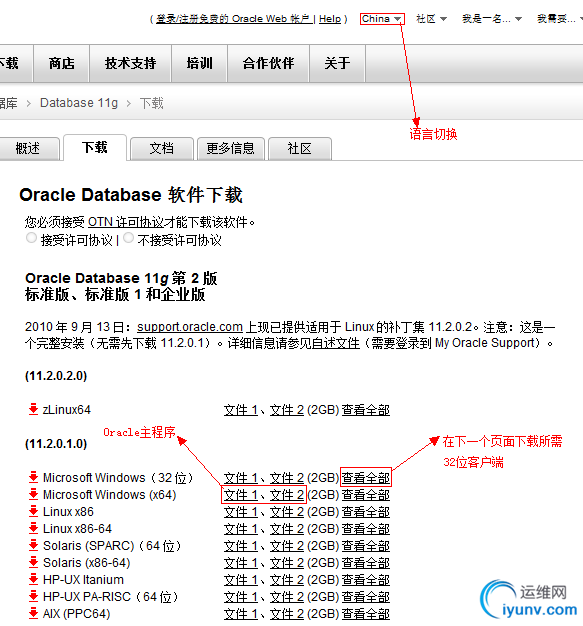Open the OTN 许可协议 link
Viewport: 583px width, 626px height.
click(126, 222)
